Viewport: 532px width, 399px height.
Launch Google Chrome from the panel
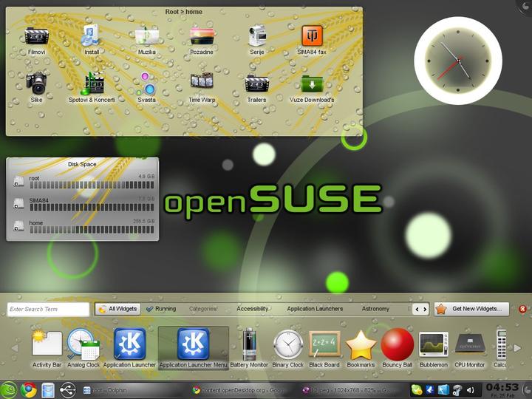(29, 390)
